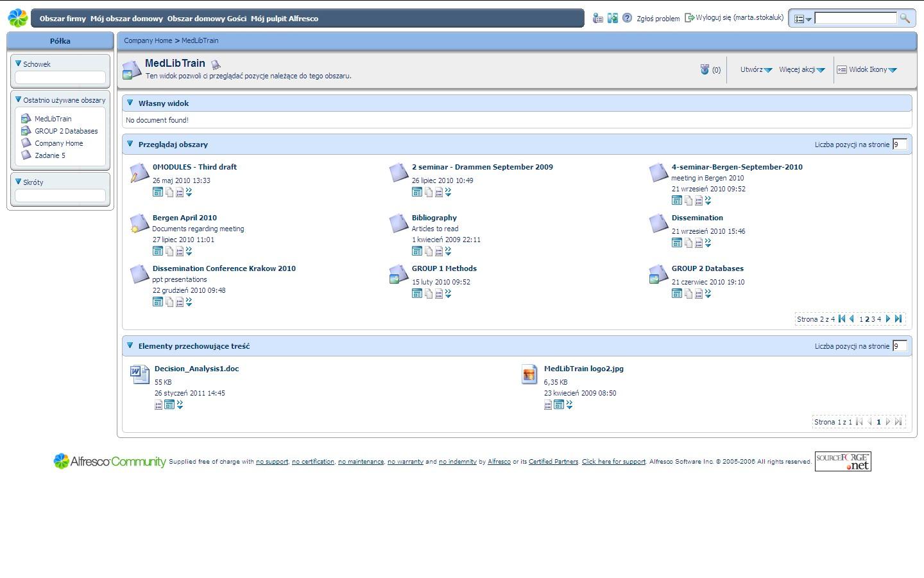The height and width of the screenshot is (578, 924).
Task: Go to previous page arrow in Przeglądaj obszary
Action: (x=852, y=319)
